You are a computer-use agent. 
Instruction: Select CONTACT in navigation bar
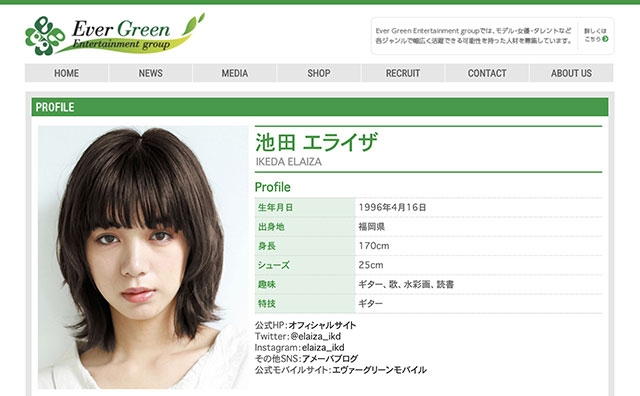(487, 73)
